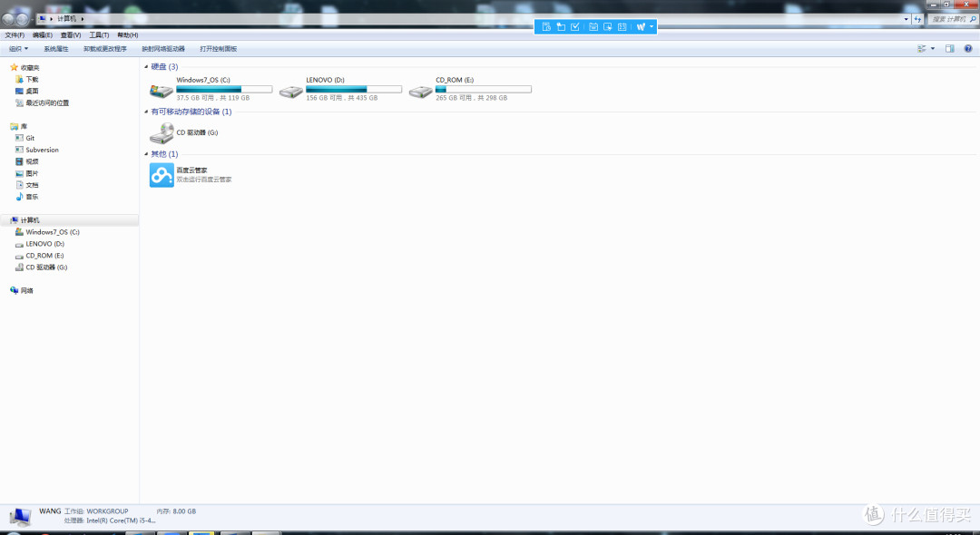Open the 组织 dropdown in command bar
Viewport: 980px width, 535px height.
point(18,49)
